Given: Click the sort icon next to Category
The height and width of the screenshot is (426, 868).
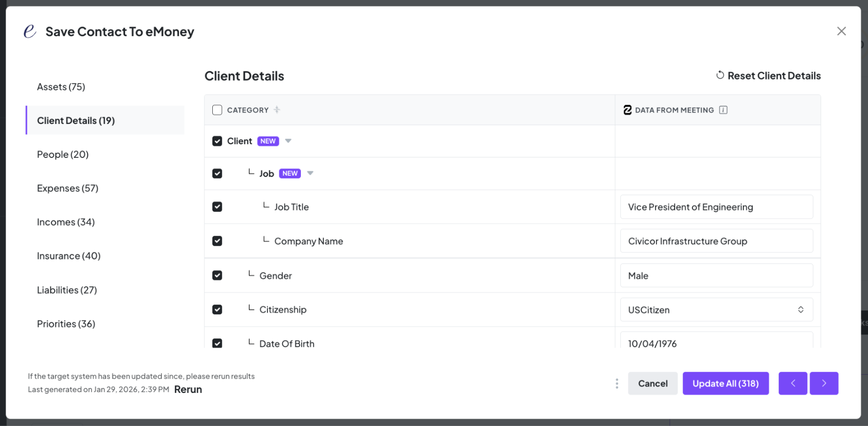Looking at the screenshot, I should (x=277, y=110).
